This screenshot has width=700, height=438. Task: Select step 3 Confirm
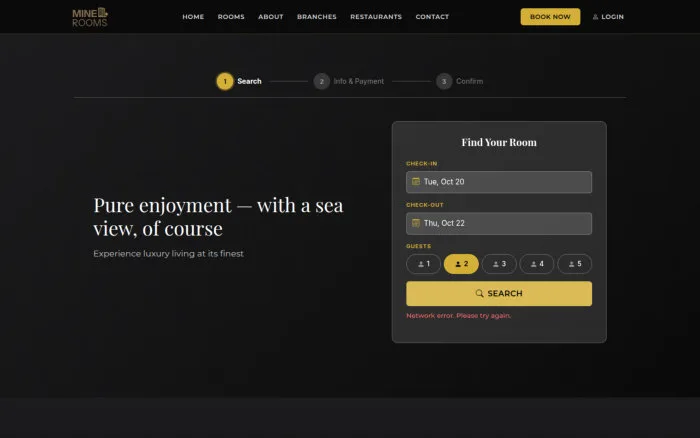459,81
